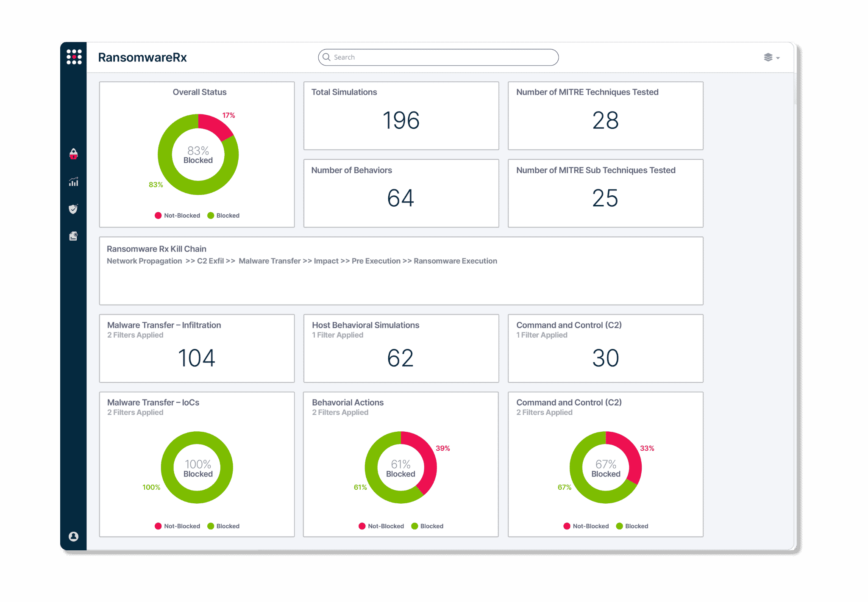
Task: Open the app grid logo menu
Action: click(x=74, y=57)
